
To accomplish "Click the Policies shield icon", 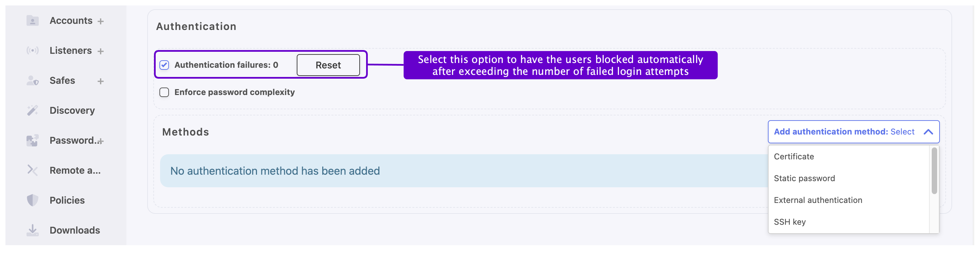I will click(x=32, y=201).
